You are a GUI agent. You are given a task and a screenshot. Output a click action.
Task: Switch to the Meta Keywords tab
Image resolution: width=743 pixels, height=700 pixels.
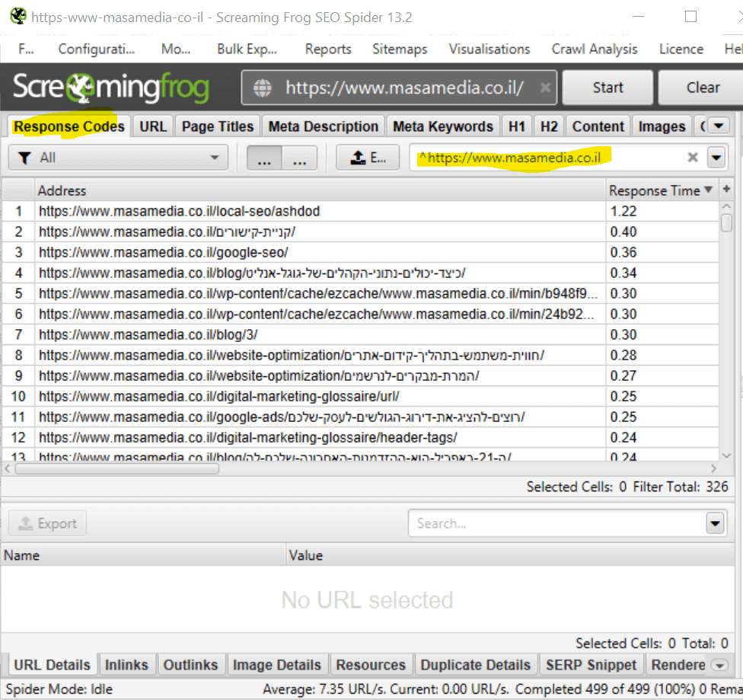442,126
